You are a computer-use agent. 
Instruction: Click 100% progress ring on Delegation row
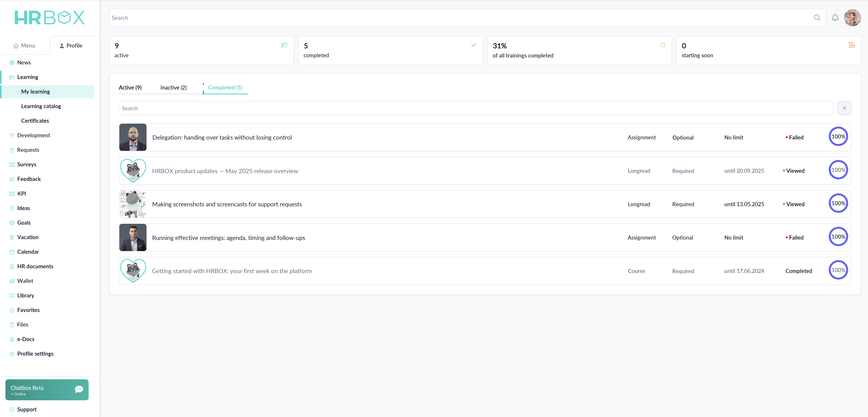(838, 137)
